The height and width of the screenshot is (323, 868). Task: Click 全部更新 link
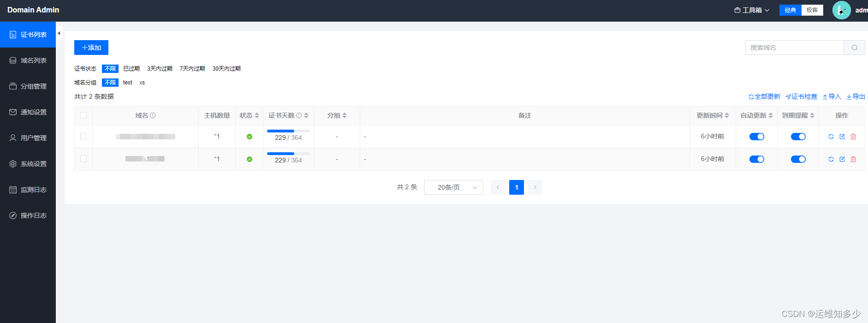[764, 96]
